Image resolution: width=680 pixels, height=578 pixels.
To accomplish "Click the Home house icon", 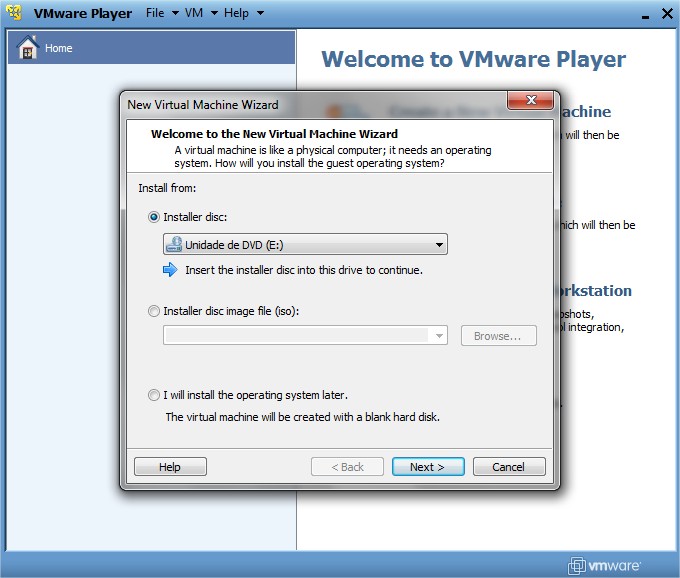I will 27,47.
